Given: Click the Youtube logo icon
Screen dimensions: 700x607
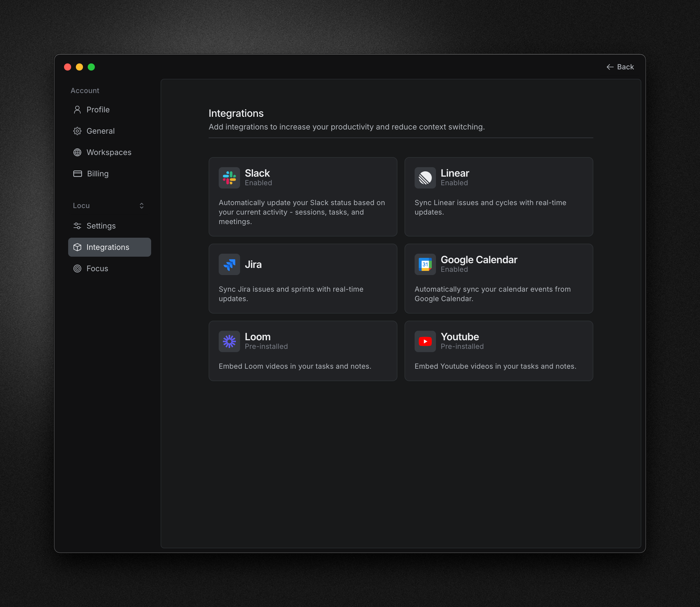Looking at the screenshot, I should (425, 341).
